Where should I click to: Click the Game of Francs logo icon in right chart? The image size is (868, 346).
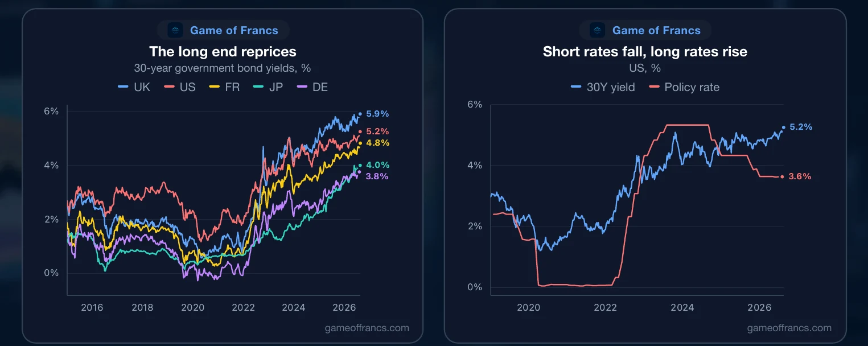tap(598, 30)
